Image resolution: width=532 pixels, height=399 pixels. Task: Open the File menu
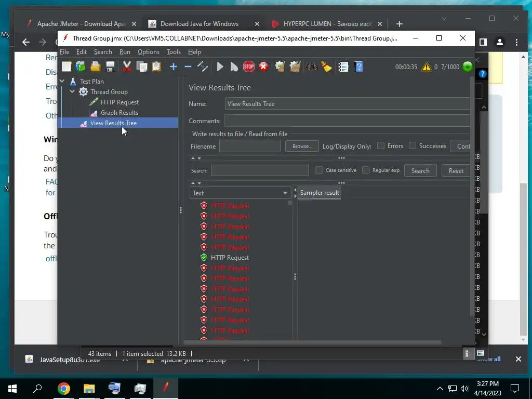pyautogui.click(x=64, y=52)
